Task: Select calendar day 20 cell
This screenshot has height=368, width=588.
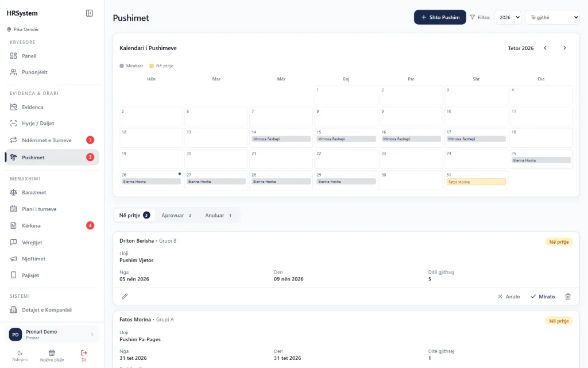Action: pyautogui.click(x=216, y=159)
